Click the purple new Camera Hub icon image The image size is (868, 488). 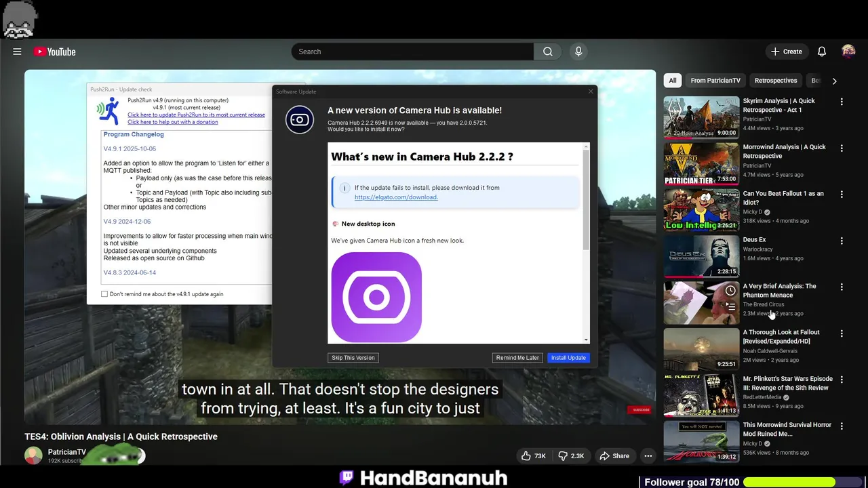(376, 297)
